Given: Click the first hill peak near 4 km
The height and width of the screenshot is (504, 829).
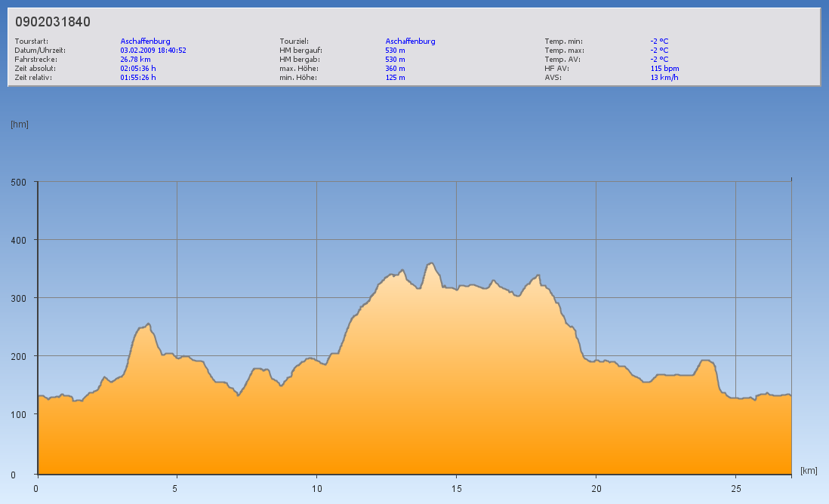Looking at the screenshot, I should (148, 324).
